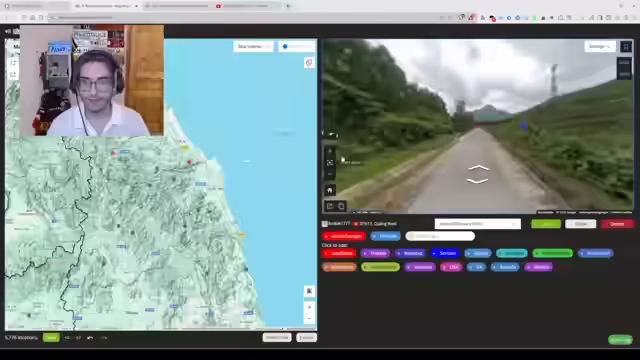The height and width of the screenshot is (360, 640).
Task: Click the Import button below the map
Action: 277,338
